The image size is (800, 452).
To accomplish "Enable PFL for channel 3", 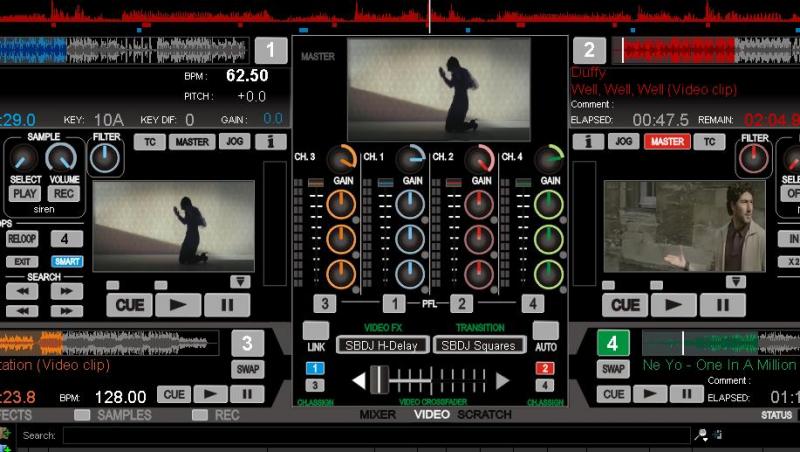I will point(325,304).
